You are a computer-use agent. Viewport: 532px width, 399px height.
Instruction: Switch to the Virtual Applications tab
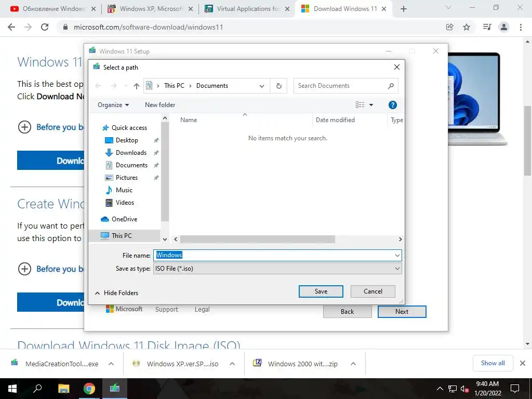247,9
